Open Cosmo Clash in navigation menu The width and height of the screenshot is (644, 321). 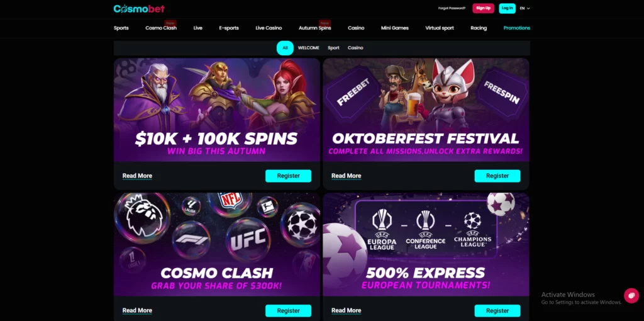point(161,28)
